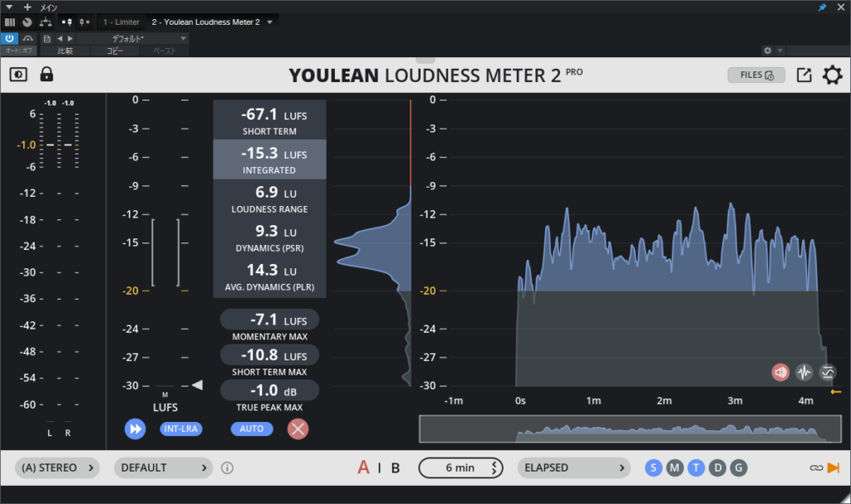The height and width of the screenshot is (504, 851).
Task: Toggle the G indicator circle
Action: tap(739, 467)
